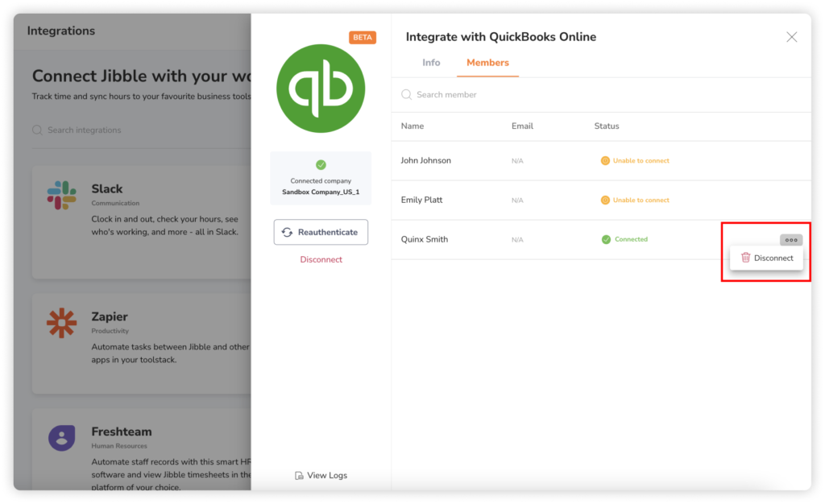
Task: Click the Sandbox Company_US_1 company name
Action: pyautogui.click(x=321, y=192)
